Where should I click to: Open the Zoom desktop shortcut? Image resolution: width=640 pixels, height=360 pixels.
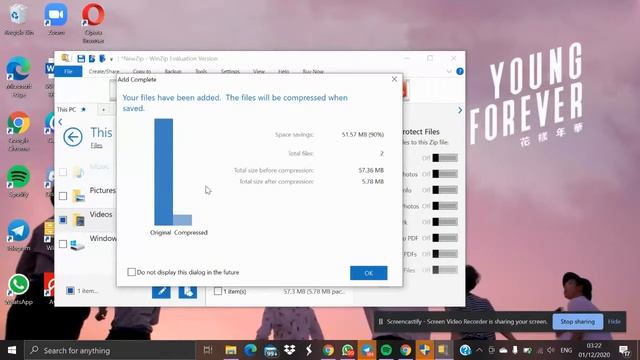point(56,20)
